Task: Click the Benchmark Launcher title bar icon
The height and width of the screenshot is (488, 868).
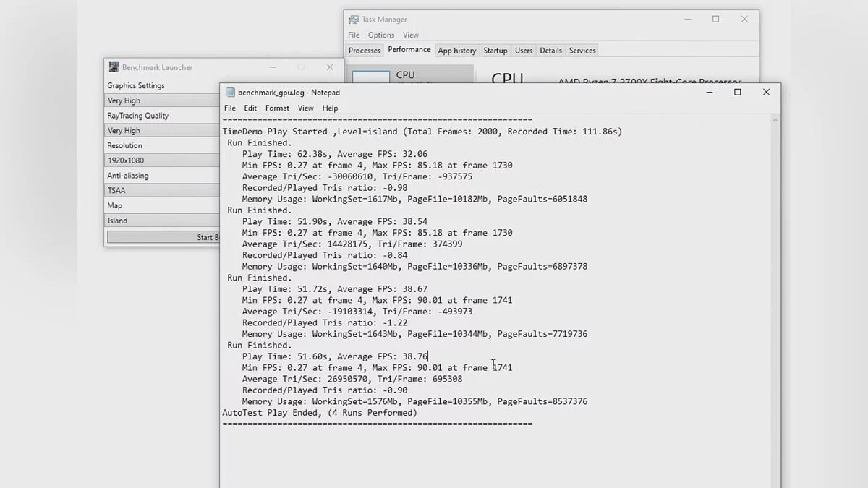Action: pos(114,67)
